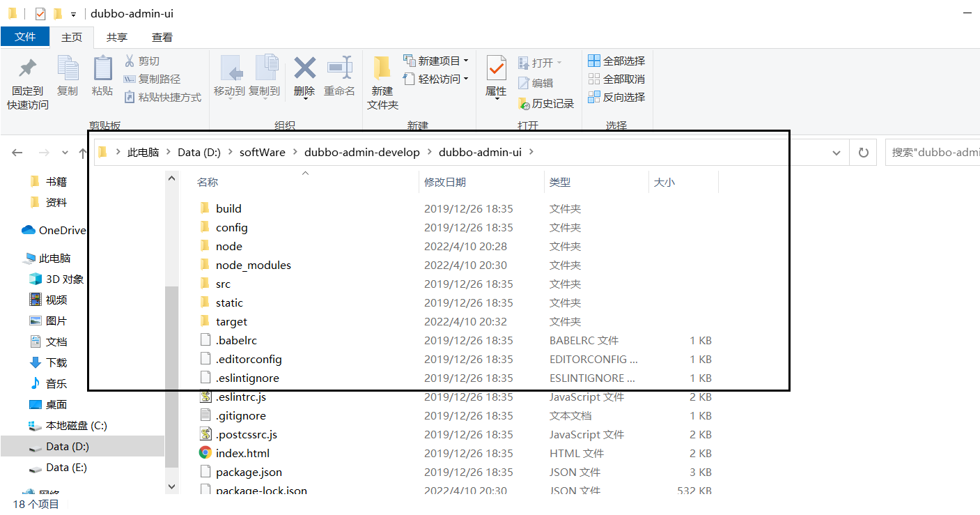
Task: Open the New item (新建项目) dropdown
Action: (x=435, y=61)
